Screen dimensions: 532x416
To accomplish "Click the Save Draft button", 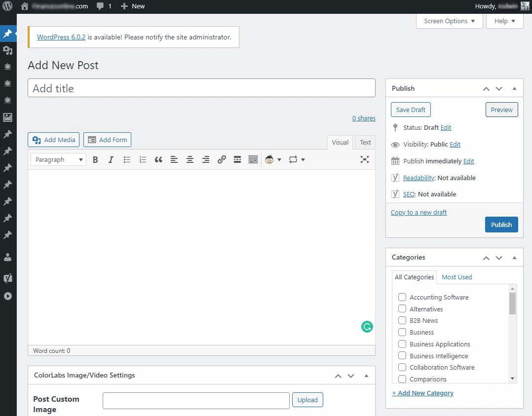I will coord(411,110).
